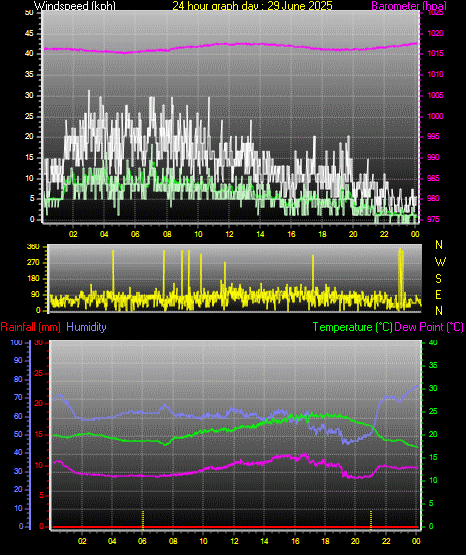Click the green "Temperature (°C)" legend label
The height and width of the screenshot is (555, 466).
click(x=353, y=327)
